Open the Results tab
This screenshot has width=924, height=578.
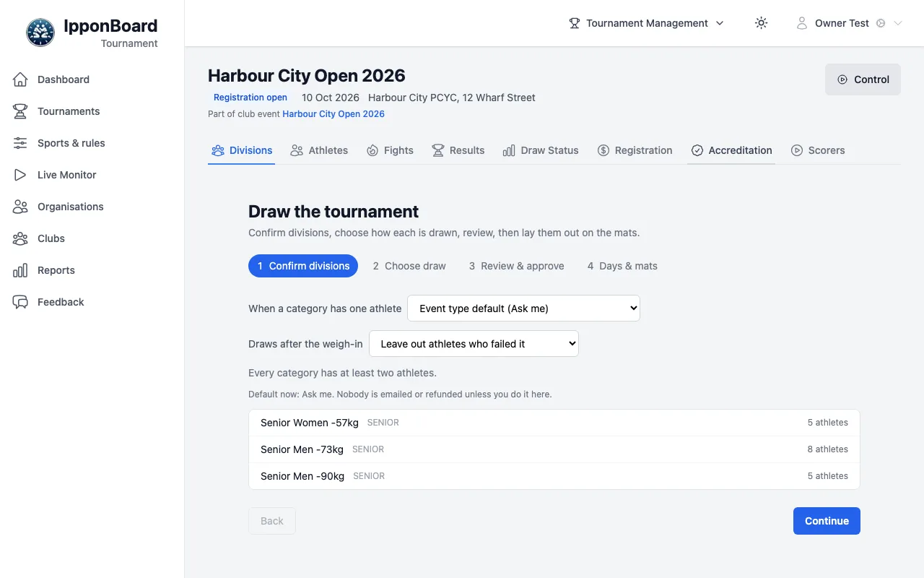458,150
